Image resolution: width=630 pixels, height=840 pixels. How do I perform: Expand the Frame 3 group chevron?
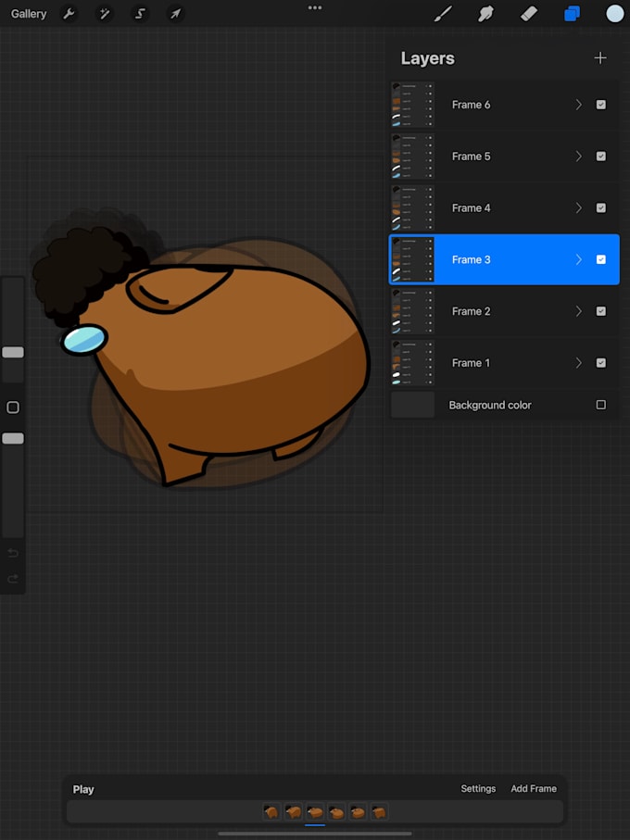(578, 259)
